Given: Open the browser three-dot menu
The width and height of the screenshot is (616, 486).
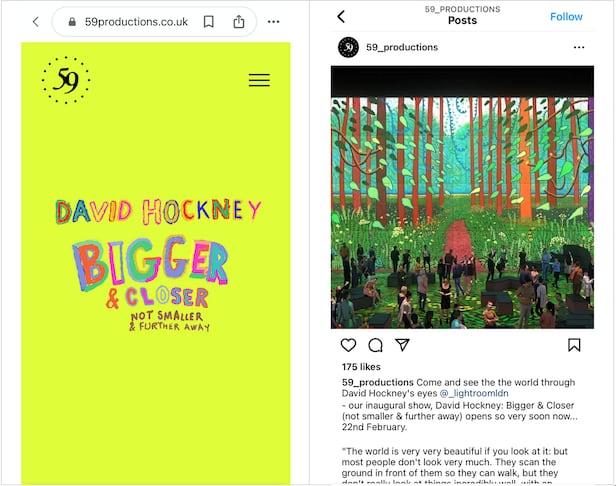Looking at the screenshot, I should [x=273, y=21].
